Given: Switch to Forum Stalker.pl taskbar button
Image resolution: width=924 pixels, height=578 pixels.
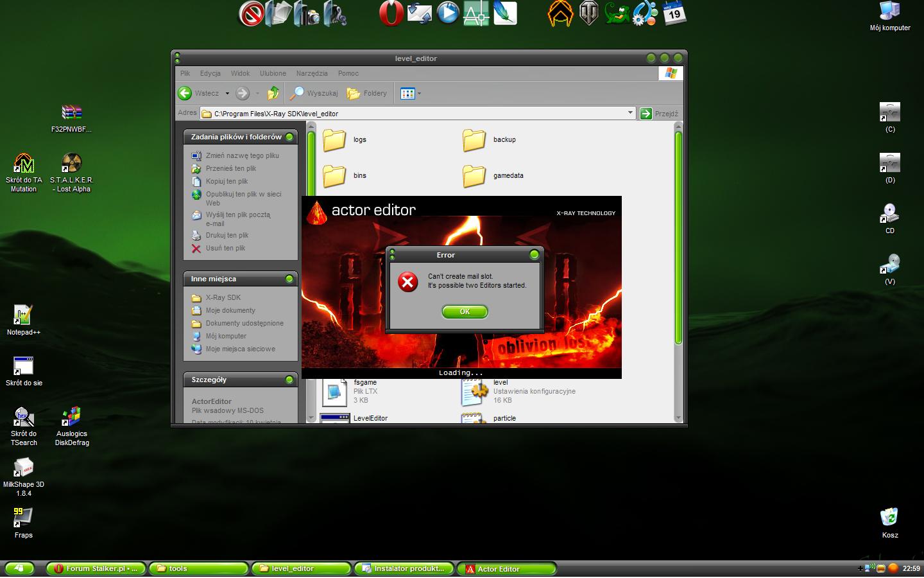Looking at the screenshot, I should [96, 568].
